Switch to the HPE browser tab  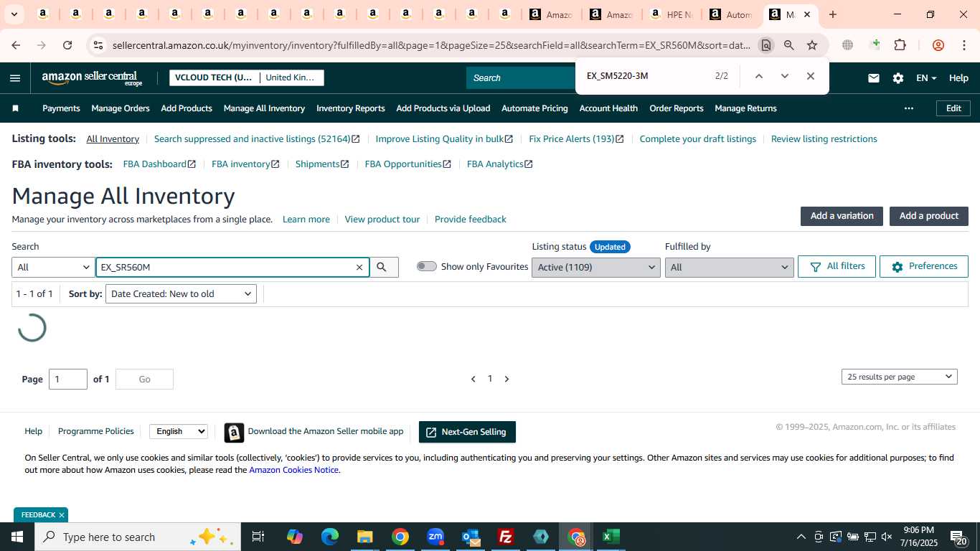point(672,14)
